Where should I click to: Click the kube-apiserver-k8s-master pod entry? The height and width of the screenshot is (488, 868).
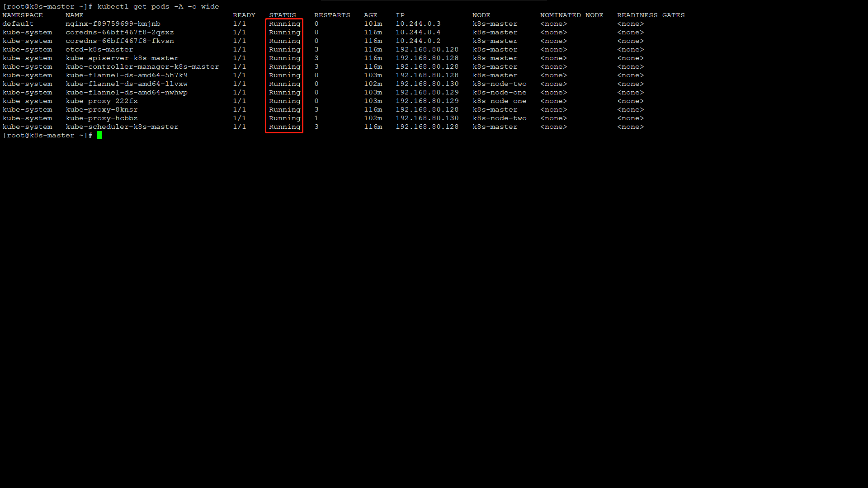point(122,58)
